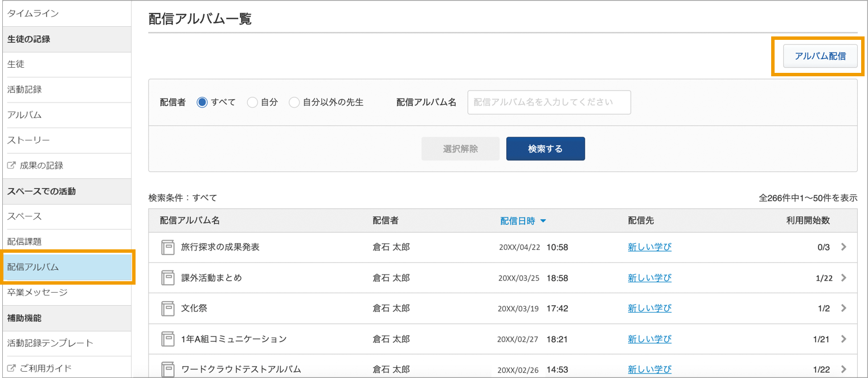Open 新しい学び link in 1年A組コミュニケーション row
The width and height of the screenshot is (868, 378).
tap(650, 339)
